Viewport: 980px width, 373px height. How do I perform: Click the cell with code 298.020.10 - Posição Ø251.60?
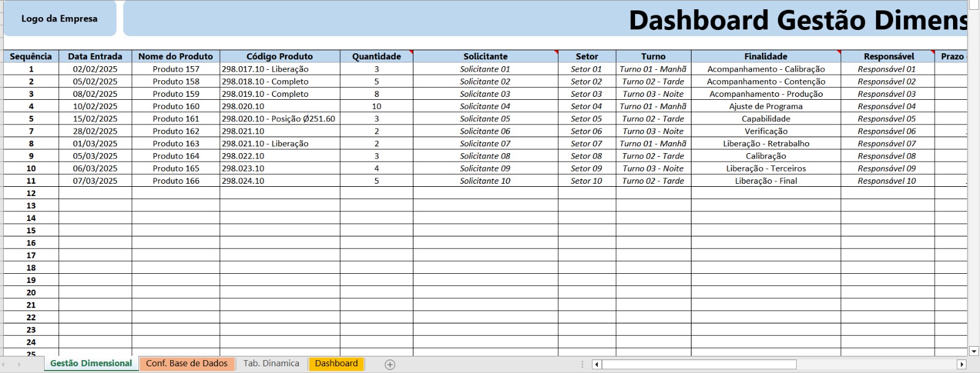279,119
